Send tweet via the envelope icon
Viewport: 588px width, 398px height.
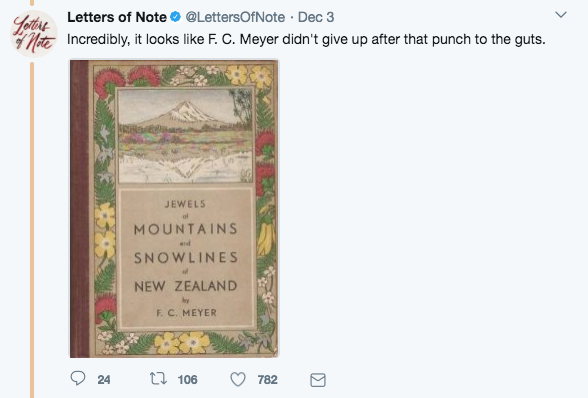pyautogui.click(x=318, y=380)
